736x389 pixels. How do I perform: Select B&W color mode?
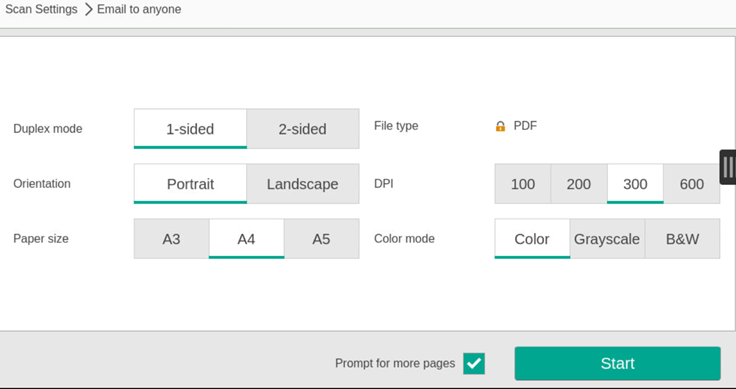point(682,239)
